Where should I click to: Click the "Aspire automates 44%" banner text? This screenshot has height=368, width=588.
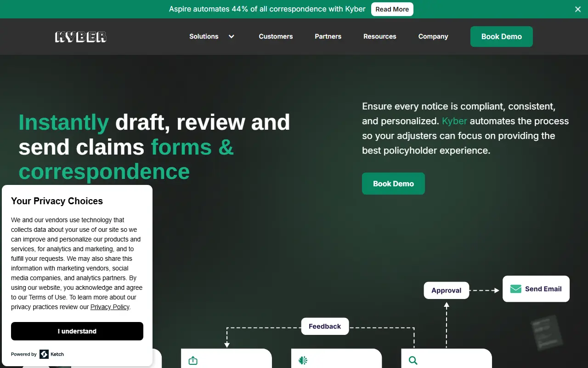tap(267, 9)
